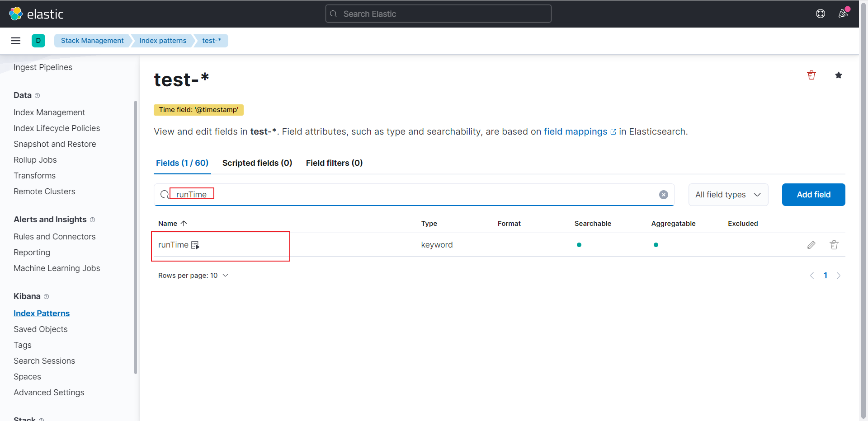
Task: Click the Type column header
Action: (x=429, y=224)
